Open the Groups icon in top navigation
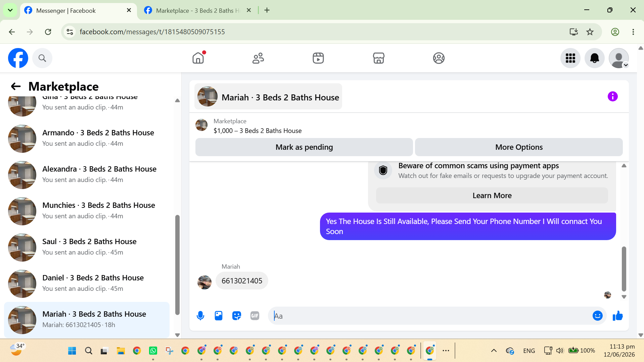This screenshot has height=362, width=644. pyautogui.click(x=439, y=58)
